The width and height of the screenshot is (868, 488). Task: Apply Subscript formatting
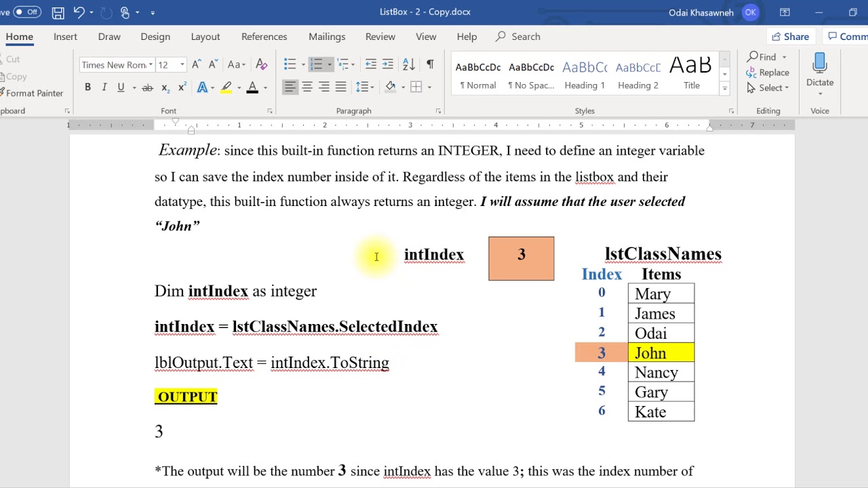[165, 87]
